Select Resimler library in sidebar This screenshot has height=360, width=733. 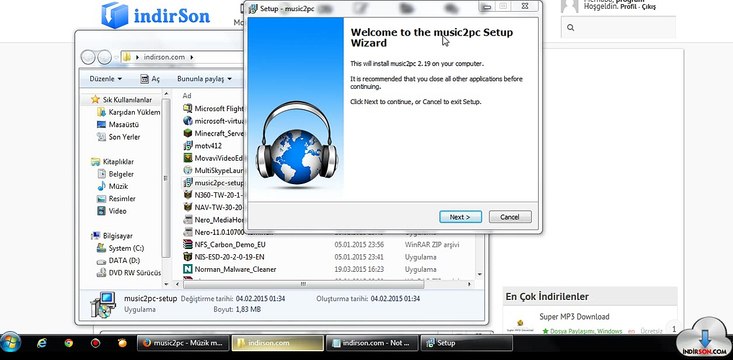point(116,199)
